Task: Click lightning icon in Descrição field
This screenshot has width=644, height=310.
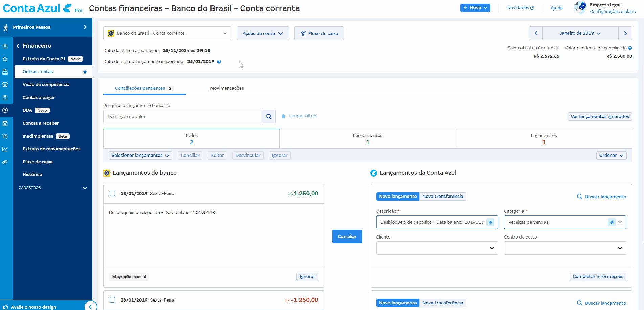Action: pos(490,222)
